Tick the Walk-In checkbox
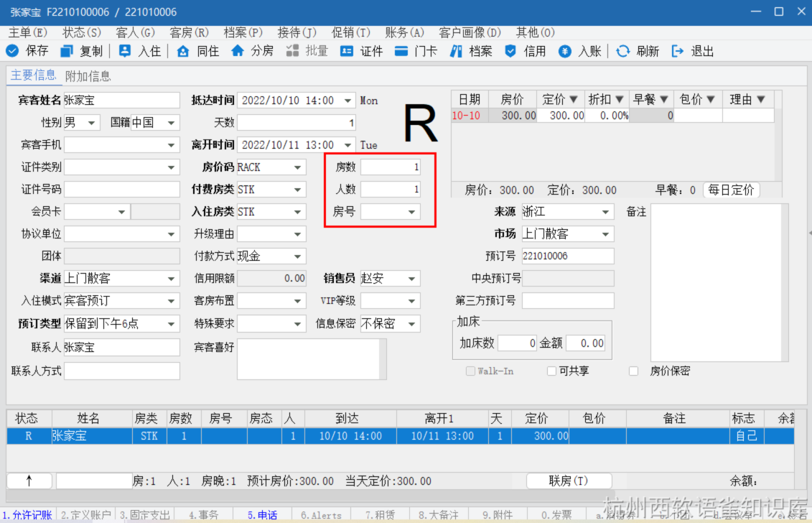Screen dimensions: 812x523 coord(470,371)
